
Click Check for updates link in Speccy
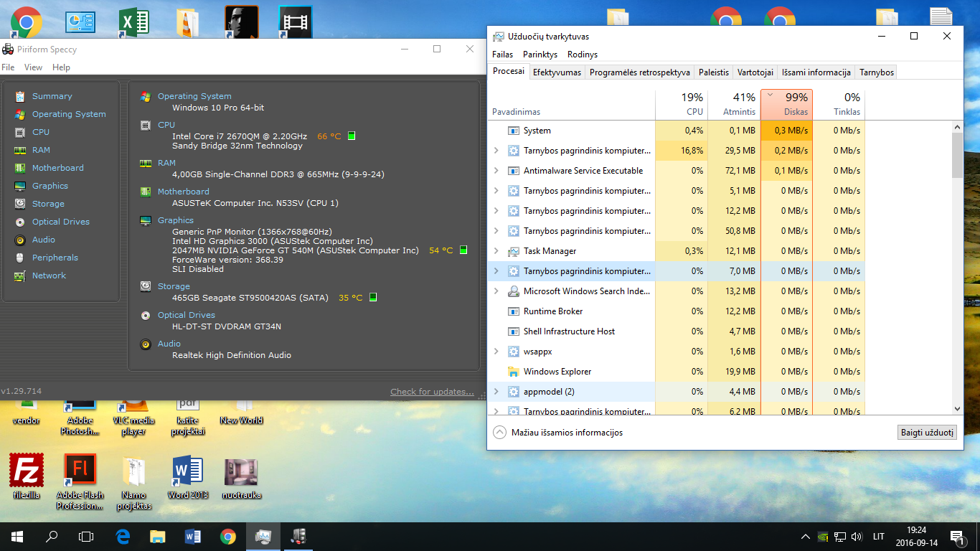click(x=432, y=392)
